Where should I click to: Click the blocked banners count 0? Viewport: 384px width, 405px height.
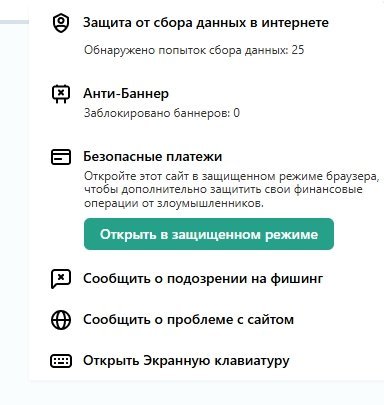236,113
